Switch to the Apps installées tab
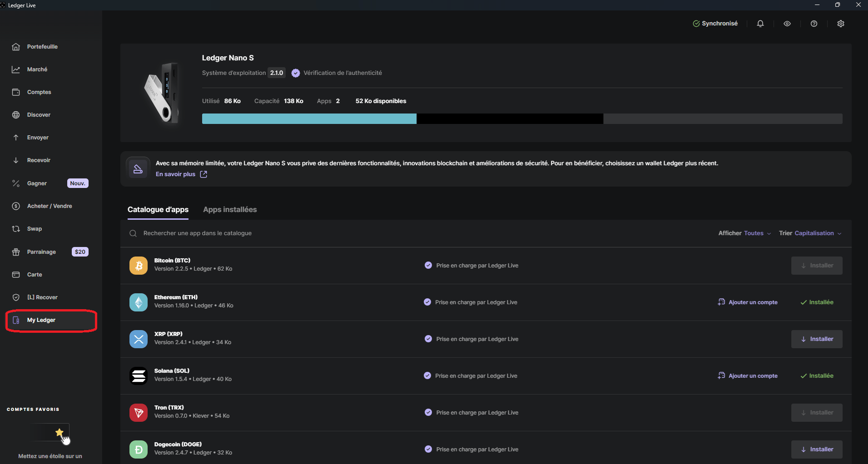The image size is (868, 464). 230,210
